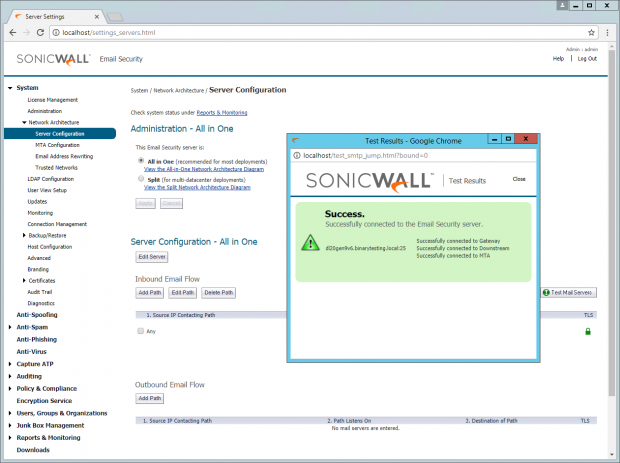
Task: Click the main browser address bar
Action: pos(323,32)
